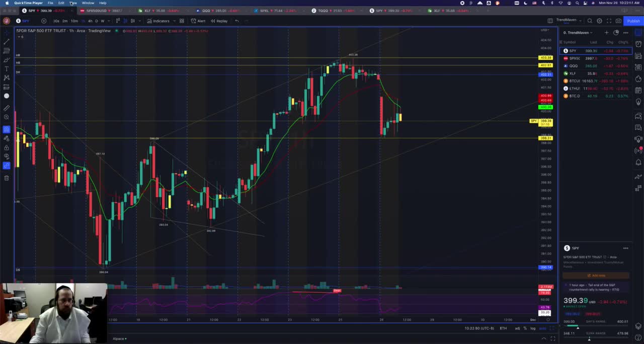
Task: Open the USD currency dropdown on price axis
Action: coord(545,30)
